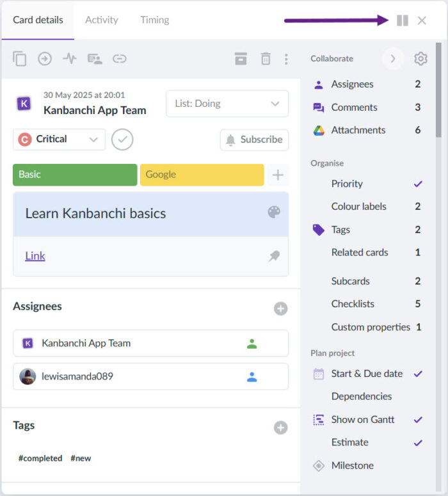Toggle the Start & Due date option
The height and width of the screenshot is (496, 448).
[367, 374]
